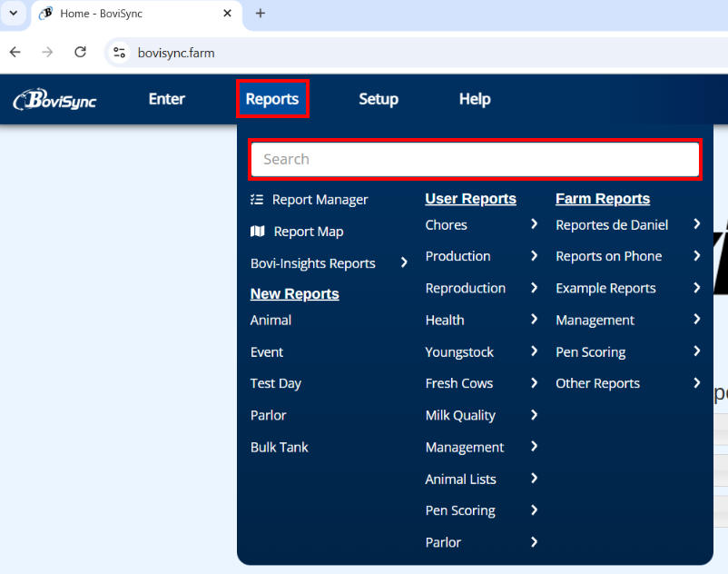
Task: Select Health under User Reports
Action: pyautogui.click(x=445, y=320)
